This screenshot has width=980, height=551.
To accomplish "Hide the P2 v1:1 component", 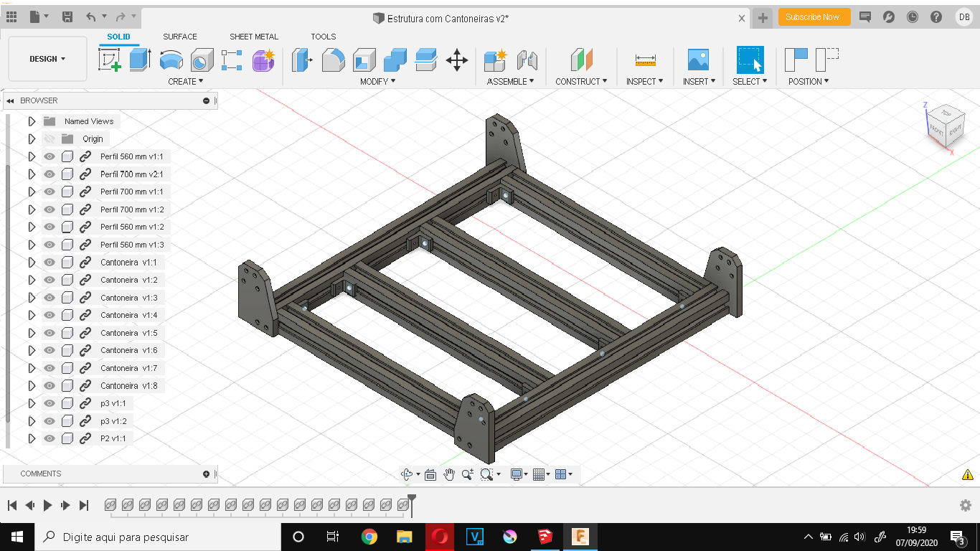I will (48, 438).
